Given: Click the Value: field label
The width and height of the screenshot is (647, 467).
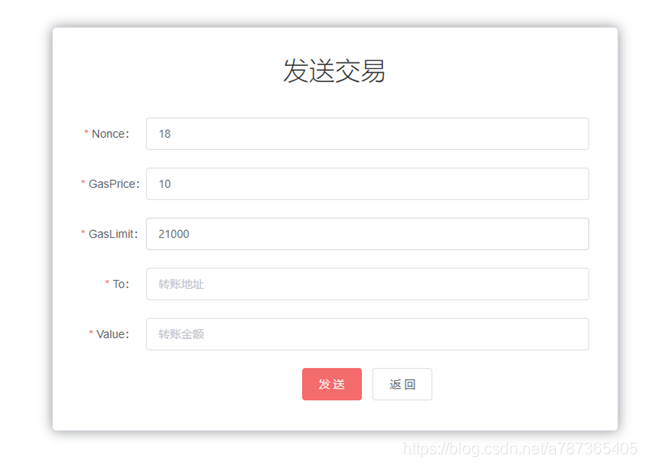Looking at the screenshot, I should tap(113, 334).
